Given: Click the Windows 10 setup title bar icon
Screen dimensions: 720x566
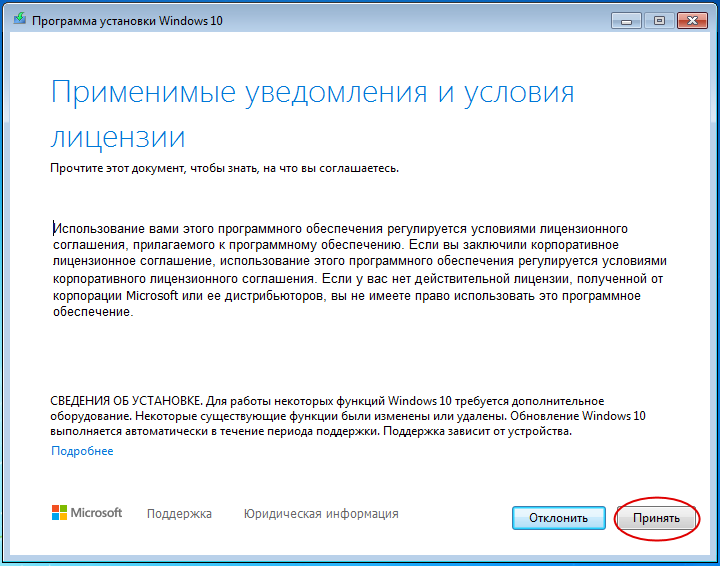Looking at the screenshot, I should 19,19.
